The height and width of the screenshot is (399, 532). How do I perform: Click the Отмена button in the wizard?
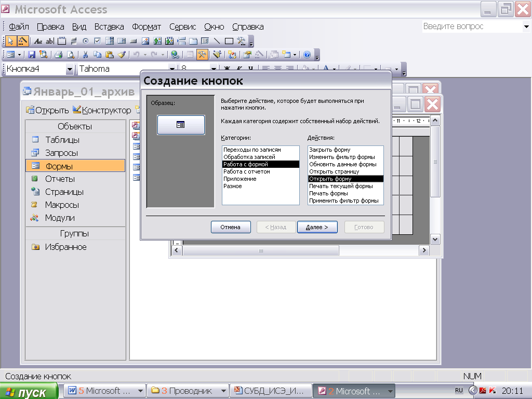231,227
